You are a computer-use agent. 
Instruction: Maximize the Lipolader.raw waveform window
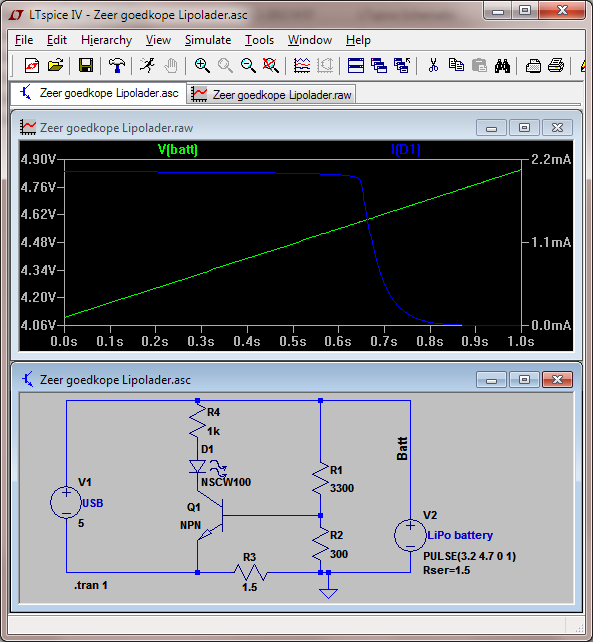524,128
